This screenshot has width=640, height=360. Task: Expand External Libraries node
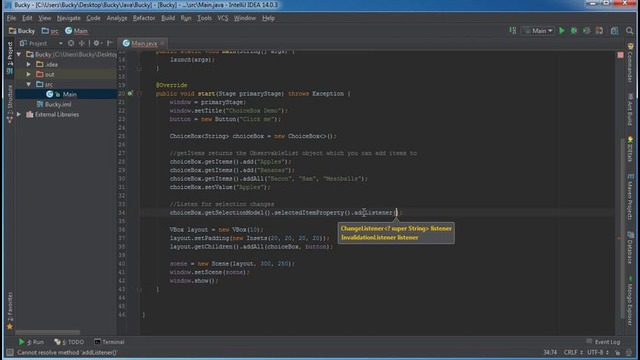coord(19,115)
